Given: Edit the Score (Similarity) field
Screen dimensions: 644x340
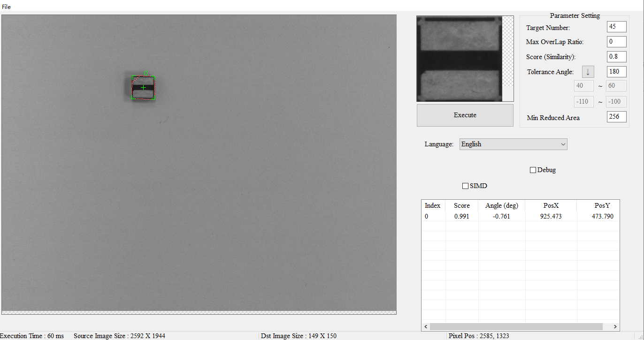Looking at the screenshot, I should (x=616, y=57).
